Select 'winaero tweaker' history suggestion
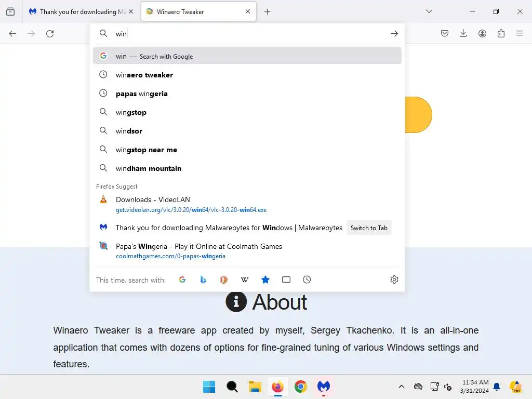The height and width of the screenshot is (399, 532). point(247,75)
